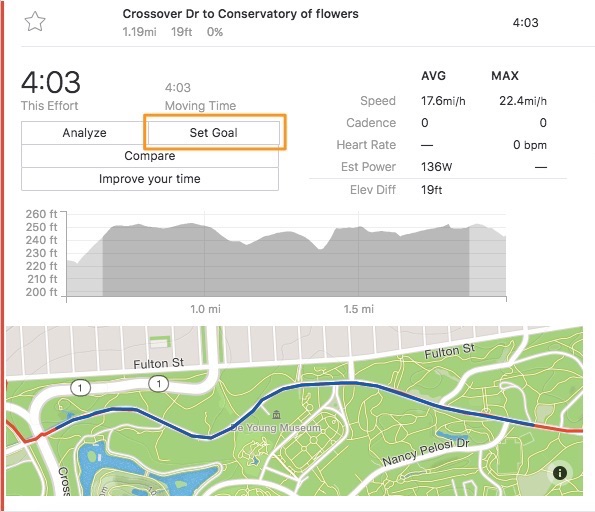The image size is (595, 512).
Task: Click the Nancy Pelosi Dr map label
Action: point(426,452)
